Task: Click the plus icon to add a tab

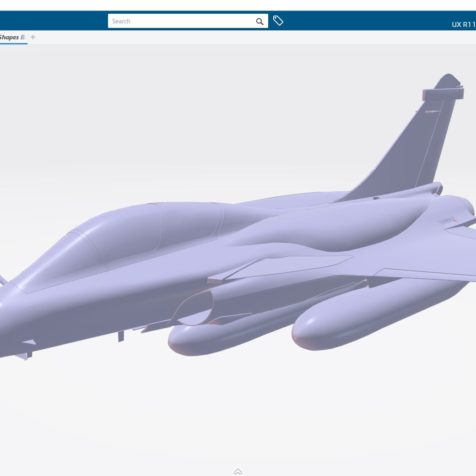Action: click(x=33, y=37)
